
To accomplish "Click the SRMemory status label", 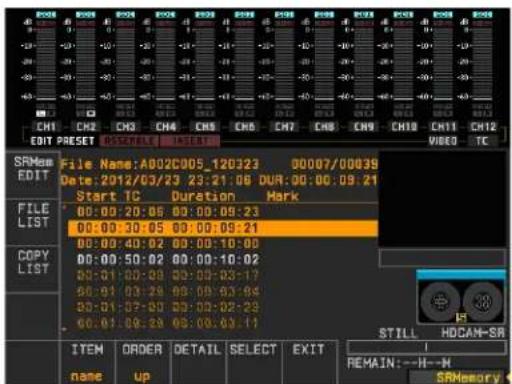I will click(x=468, y=377).
